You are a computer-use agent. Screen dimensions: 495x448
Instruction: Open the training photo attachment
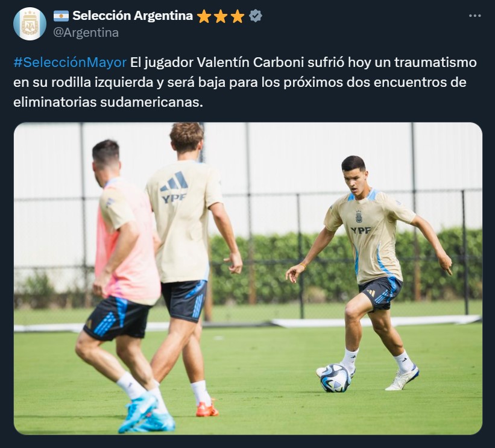click(248, 279)
